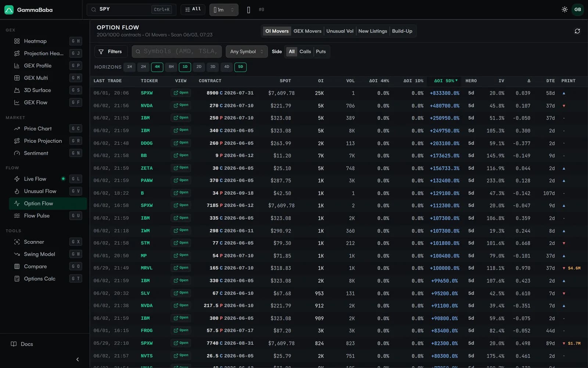This screenshot has height=368, width=588.
Task: Toggle the 8H horizon
Action: [x=171, y=67]
